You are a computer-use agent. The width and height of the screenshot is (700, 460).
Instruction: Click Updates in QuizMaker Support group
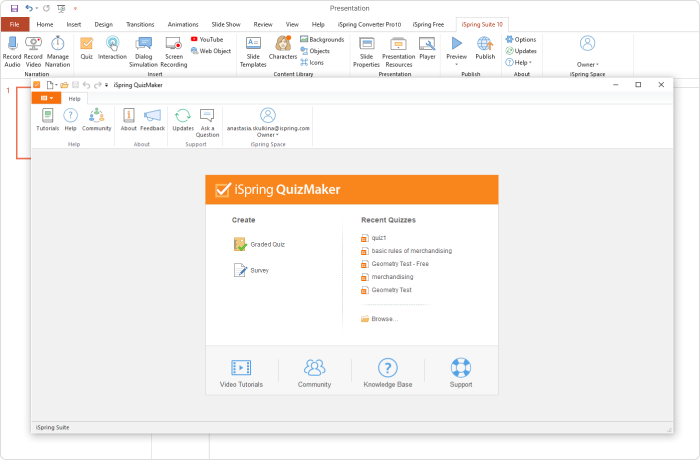[x=183, y=120]
